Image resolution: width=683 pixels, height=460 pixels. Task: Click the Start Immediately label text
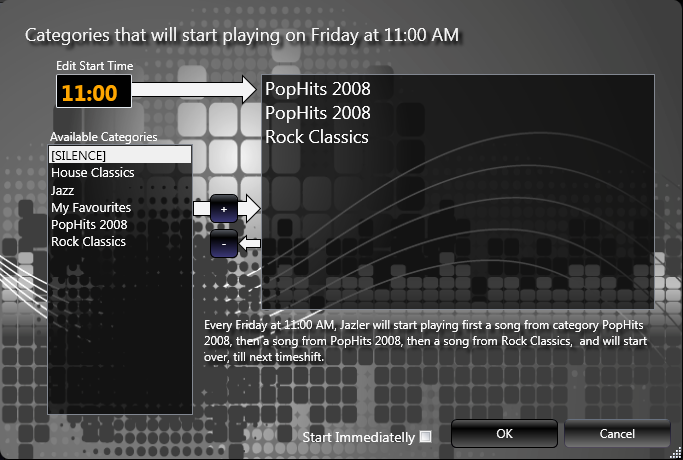pos(358,437)
